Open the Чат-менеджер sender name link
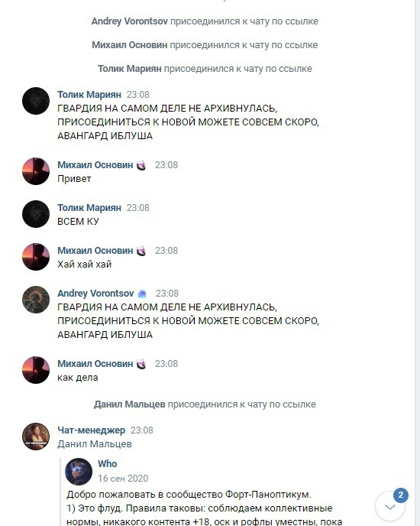420x526 pixels. tap(91, 430)
